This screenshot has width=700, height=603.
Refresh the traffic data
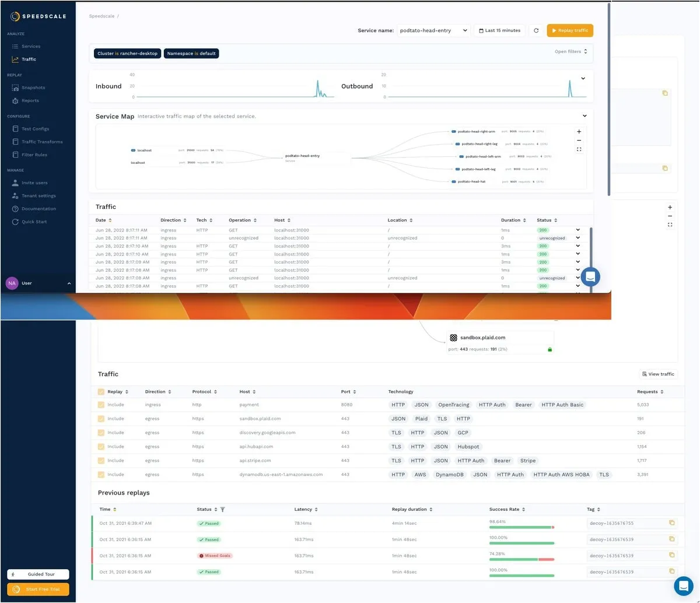tap(536, 30)
